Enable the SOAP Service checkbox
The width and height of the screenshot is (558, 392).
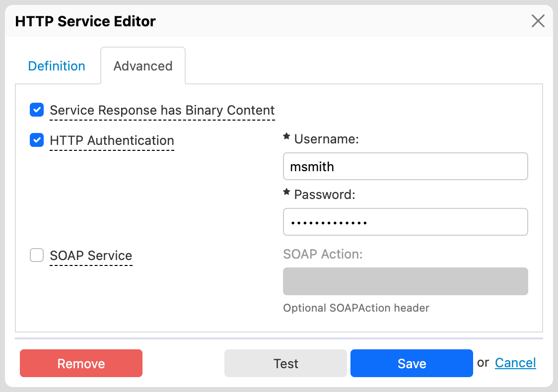[x=37, y=256]
